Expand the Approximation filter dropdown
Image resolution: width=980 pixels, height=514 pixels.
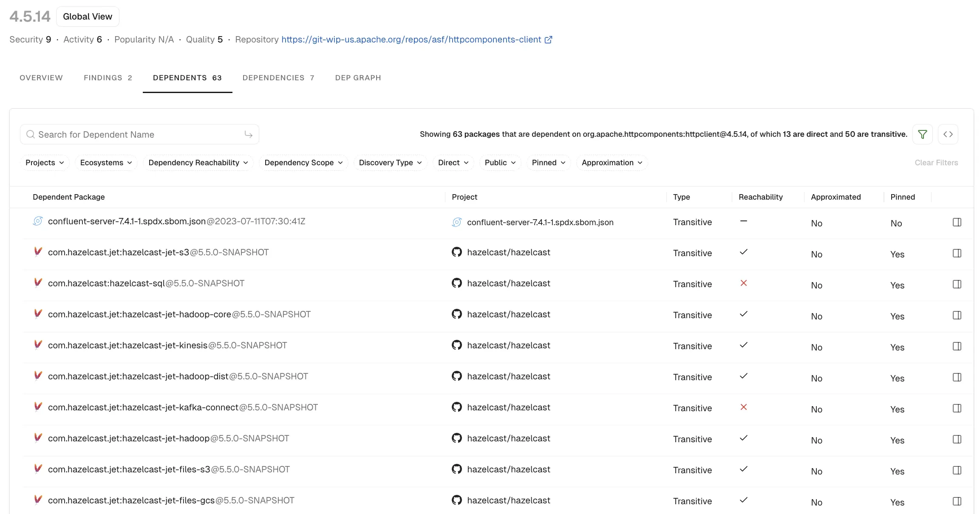(x=612, y=163)
